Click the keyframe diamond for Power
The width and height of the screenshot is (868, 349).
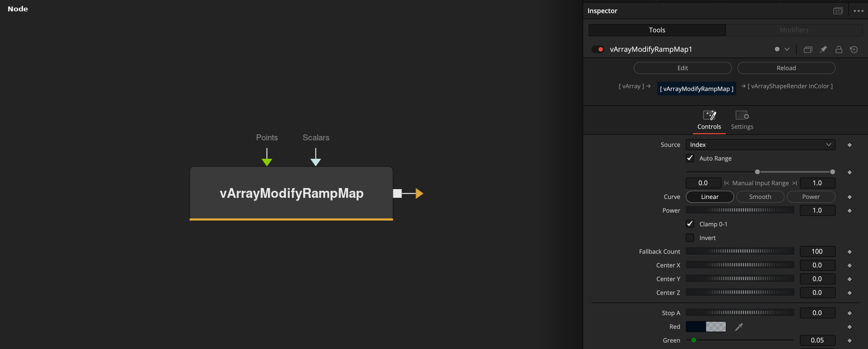click(850, 210)
